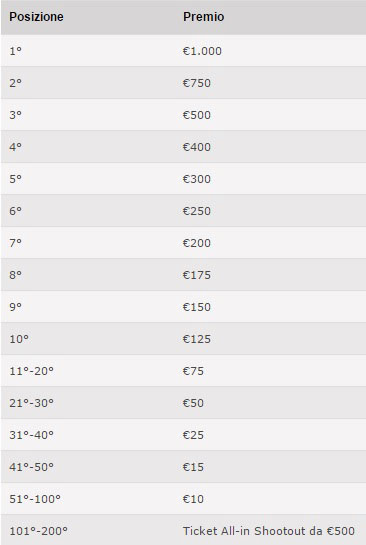The image size is (366, 545).
Task: Select the 9° position cell
Action: point(16,307)
